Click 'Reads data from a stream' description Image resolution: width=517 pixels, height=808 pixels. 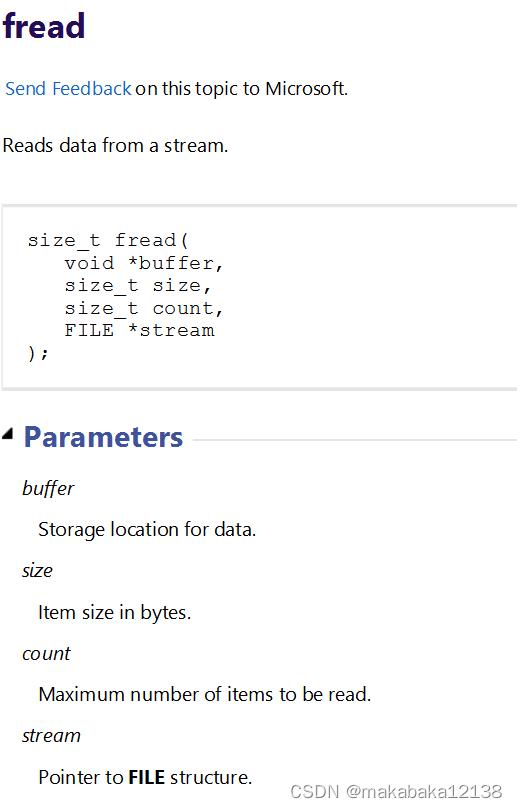[115, 146]
